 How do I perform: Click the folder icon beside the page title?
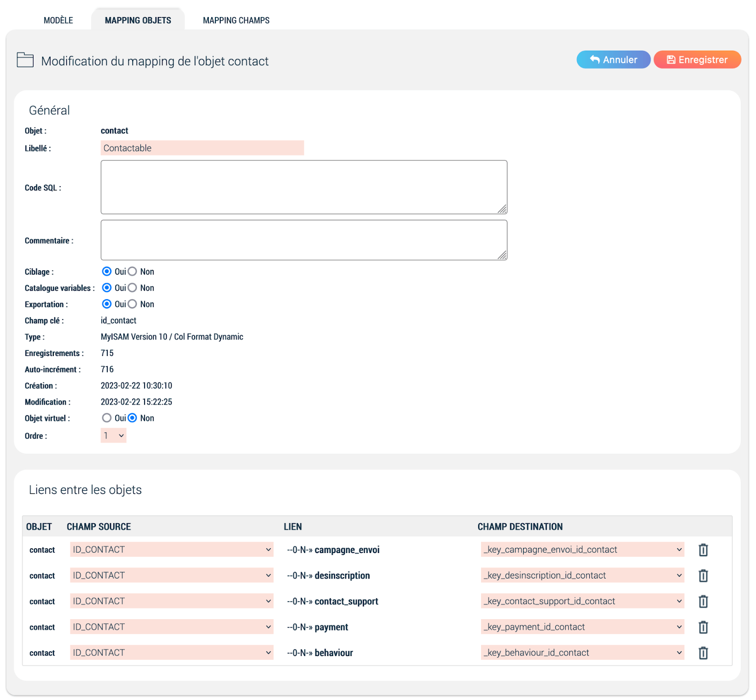pyautogui.click(x=25, y=60)
